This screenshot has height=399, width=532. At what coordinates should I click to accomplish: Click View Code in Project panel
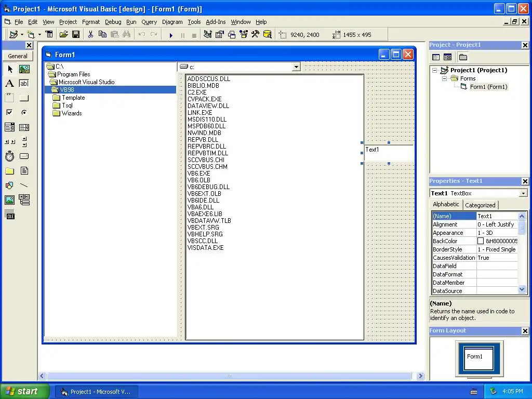(x=436, y=57)
